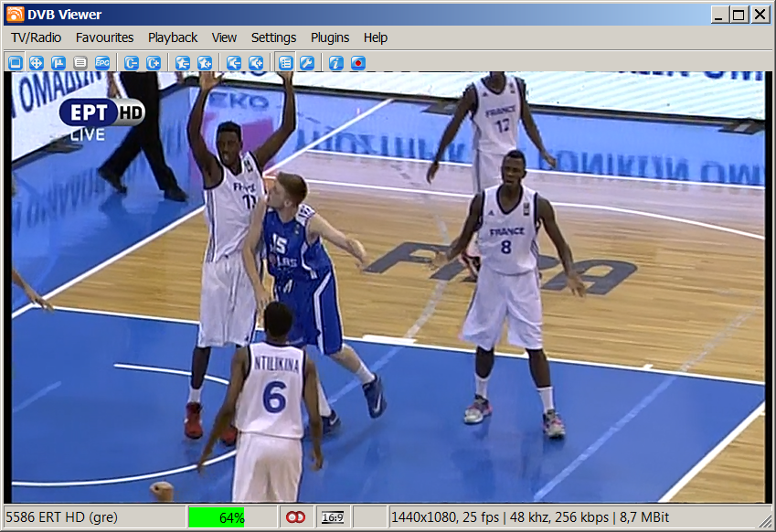Open the TV/Radio menu
This screenshot has height=532, width=776.
click(x=36, y=37)
